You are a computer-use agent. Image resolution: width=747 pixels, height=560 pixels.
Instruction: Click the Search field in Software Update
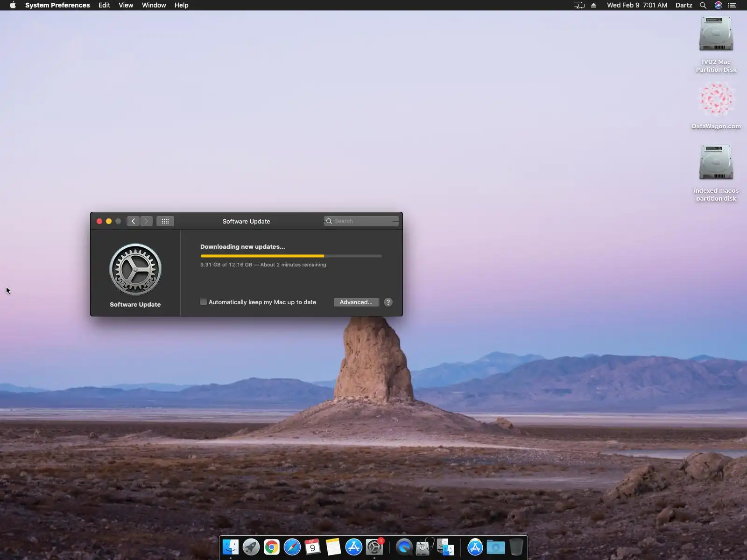coord(361,221)
